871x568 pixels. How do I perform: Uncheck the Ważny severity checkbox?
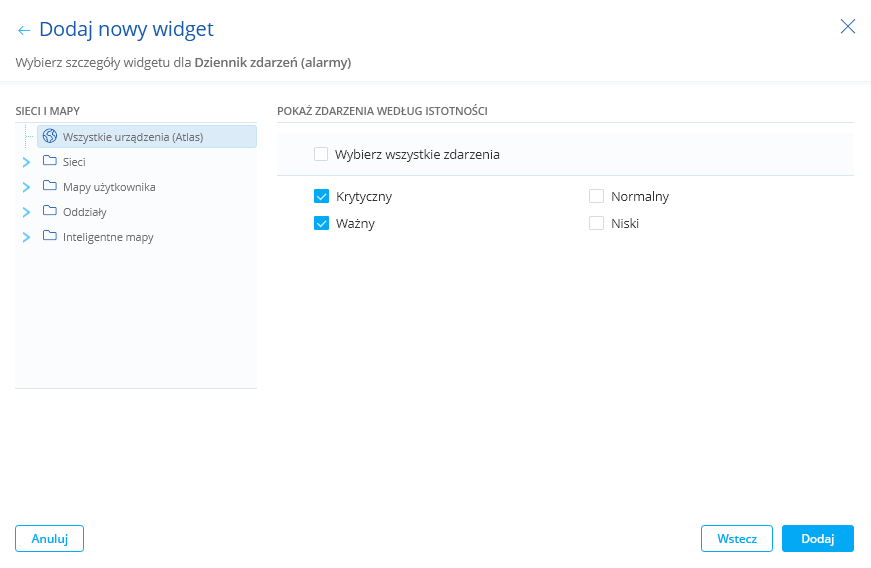(321, 224)
